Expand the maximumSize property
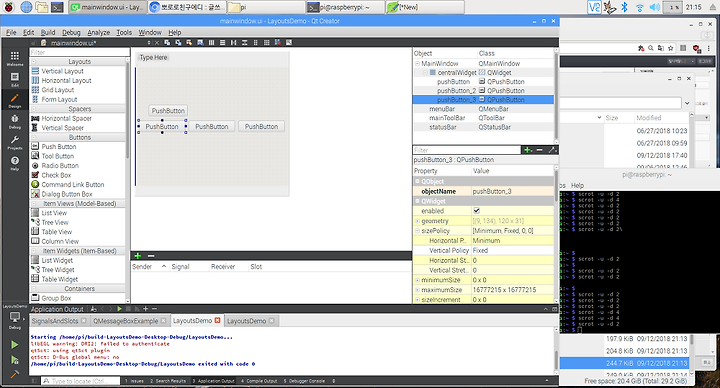This screenshot has height=388, width=720. pos(417,290)
